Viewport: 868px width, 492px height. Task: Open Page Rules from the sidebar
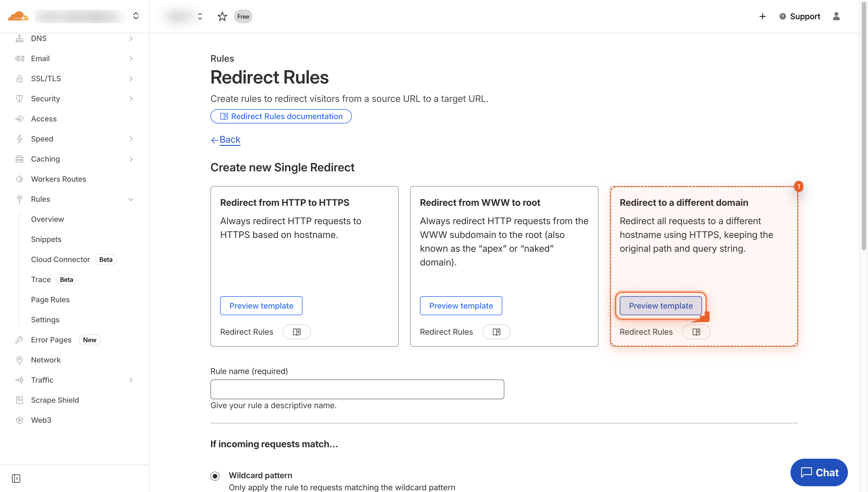pyautogui.click(x=50, y=299)
